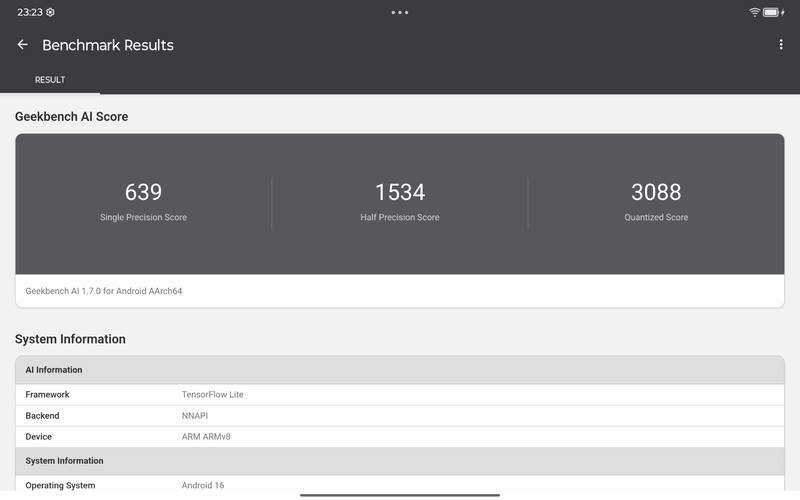
Task: Tap the System Information section heading
Action: [70, 339]
